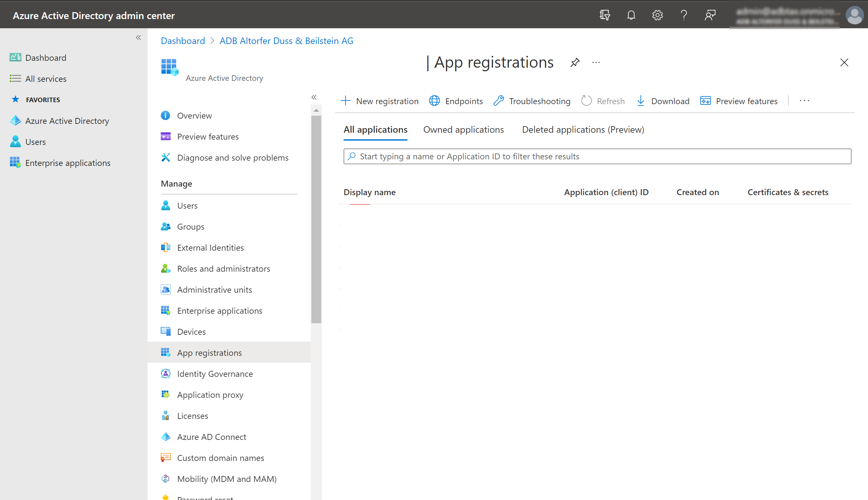Open the feedback icon in header

coord(710,15)
